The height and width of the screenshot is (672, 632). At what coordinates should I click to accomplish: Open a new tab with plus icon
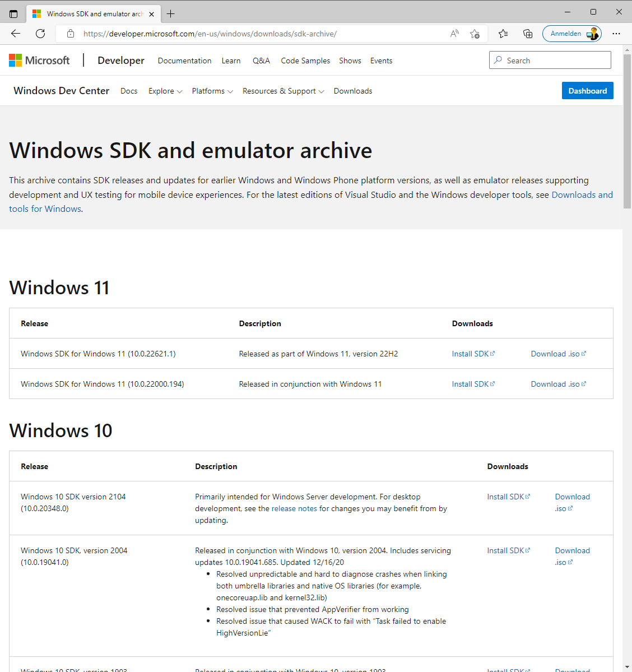click(x=171, y=13)
